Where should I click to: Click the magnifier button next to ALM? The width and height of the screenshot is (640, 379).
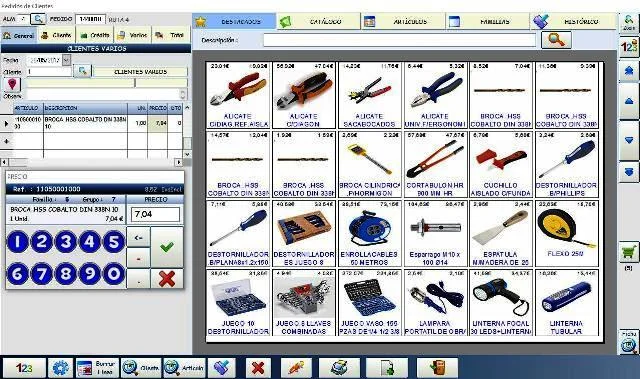click(38, 19)
